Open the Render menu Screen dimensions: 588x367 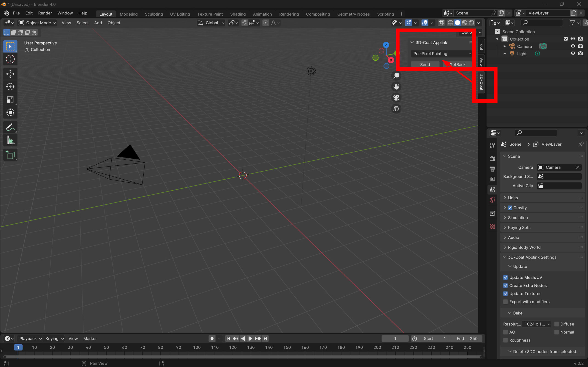[45, 13]
